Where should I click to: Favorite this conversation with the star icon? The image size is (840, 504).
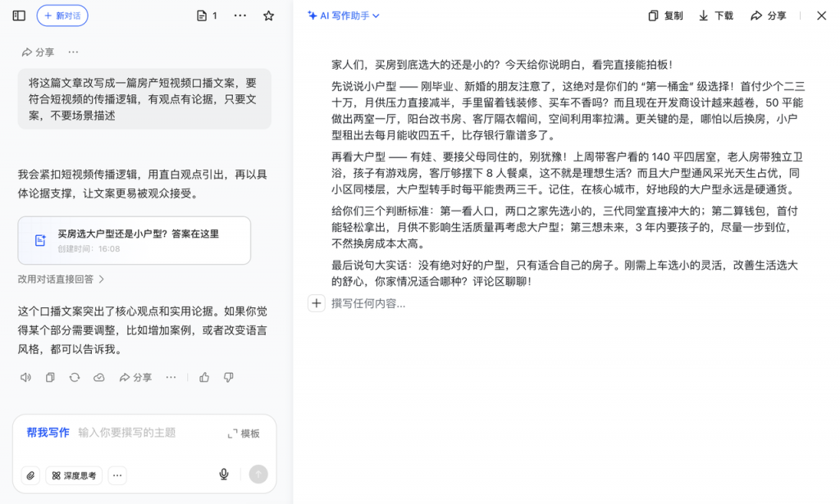pyautogui.click(x=268, y=16)
